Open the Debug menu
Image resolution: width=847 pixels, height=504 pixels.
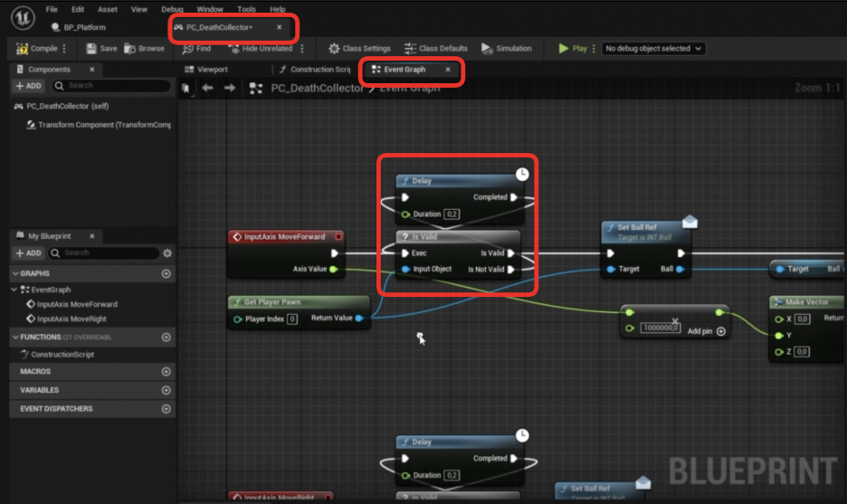click(x=172, y=9)
